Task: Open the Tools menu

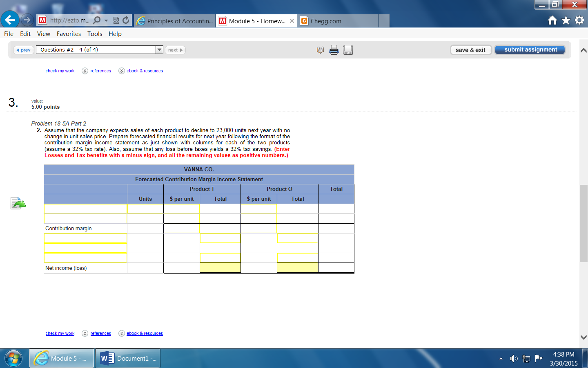Action: [x=95, y=34]
